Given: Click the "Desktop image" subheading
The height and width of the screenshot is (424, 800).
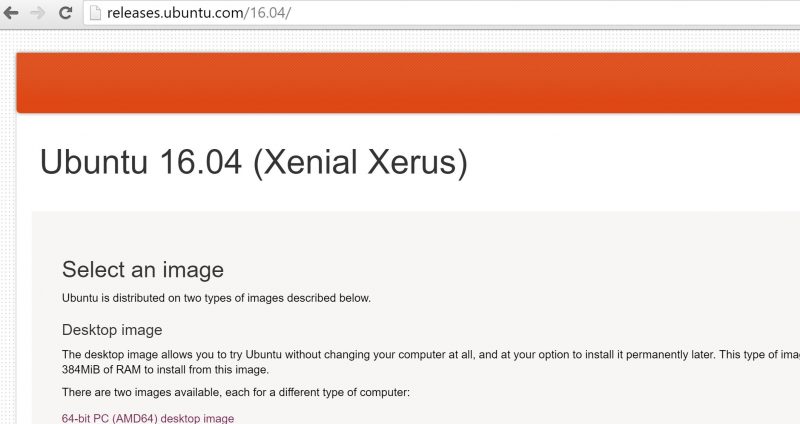Looking at the screenshot, I should click(112, 330).
